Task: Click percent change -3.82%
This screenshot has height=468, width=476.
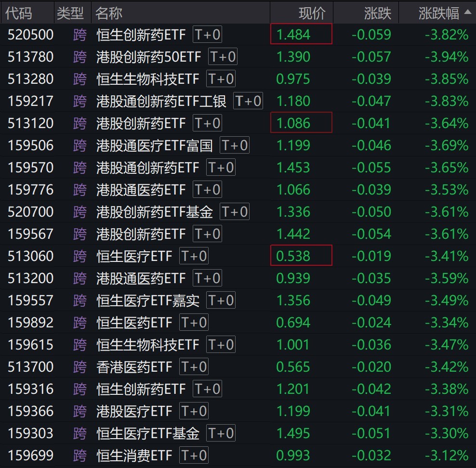Action: (x=447, y=35)
